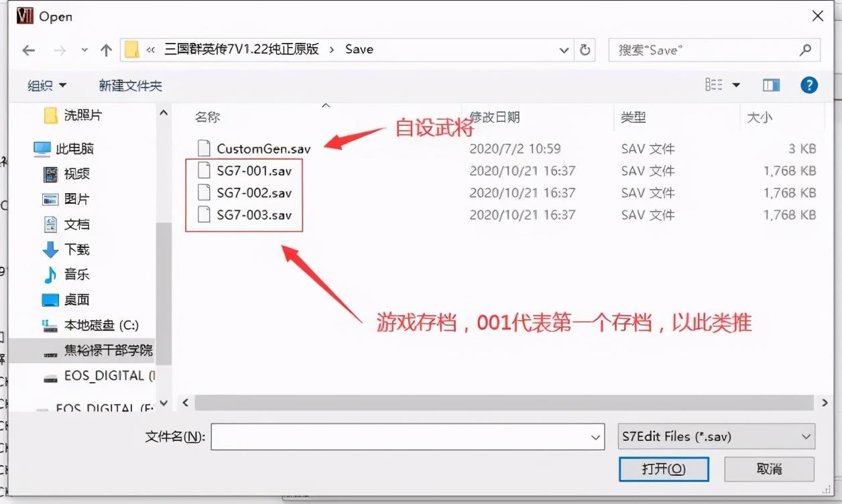Sort by the 名称 column header

click(x=207, y=117)
